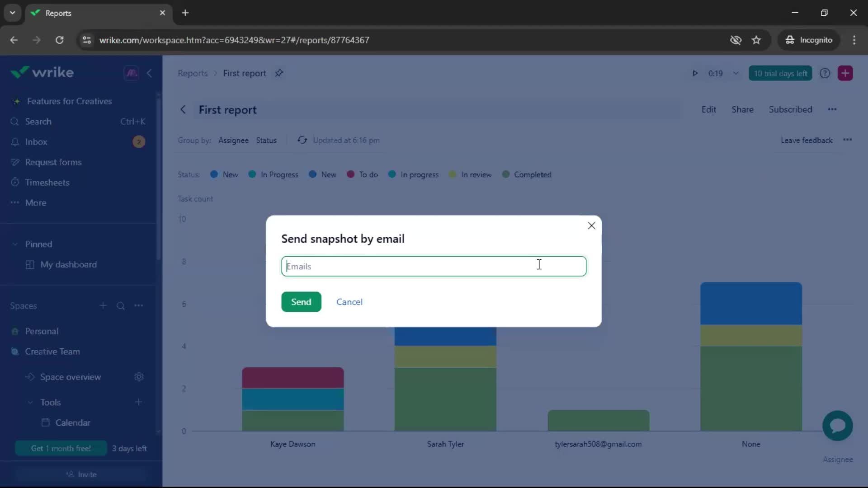868x488 pixels.
Task: Open ellipsis next to Leave feedback
Action: click(848, 140)
